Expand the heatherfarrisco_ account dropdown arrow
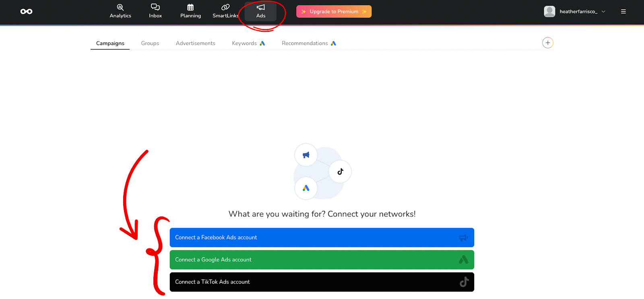The width and height of the screenshot is (644, 299). (x=603, y=12)
